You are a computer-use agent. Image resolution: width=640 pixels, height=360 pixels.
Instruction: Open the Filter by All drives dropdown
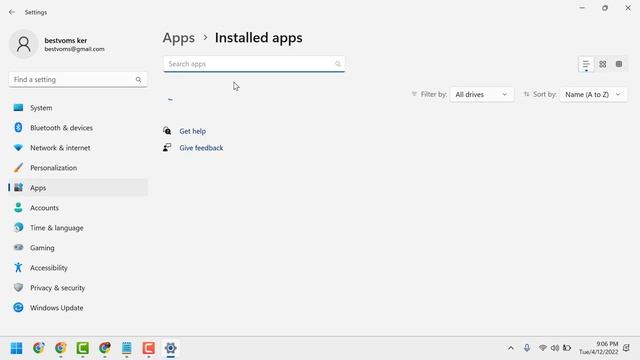pyautogui.click(x=482, y=94)
